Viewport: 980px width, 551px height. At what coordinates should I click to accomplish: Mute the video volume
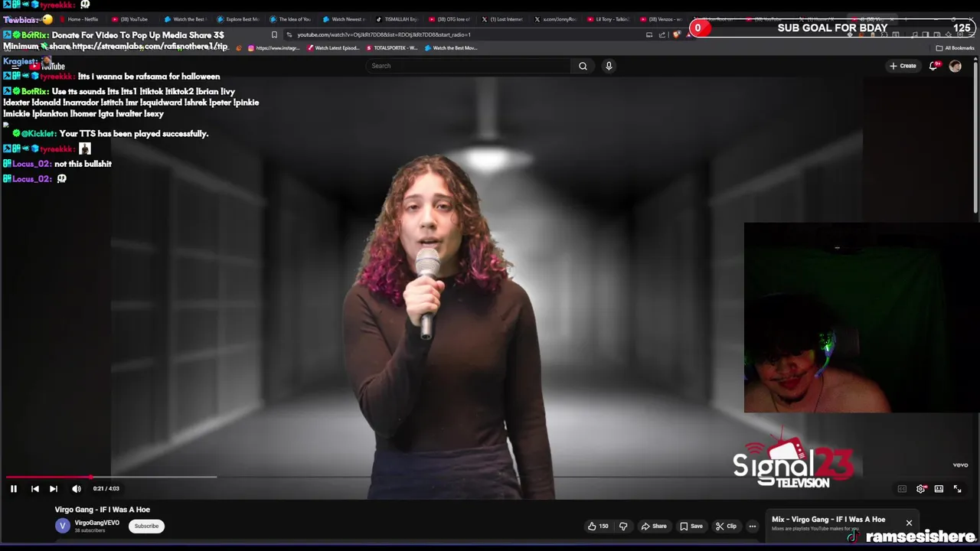pyautogui.click(x=77, y=488)
